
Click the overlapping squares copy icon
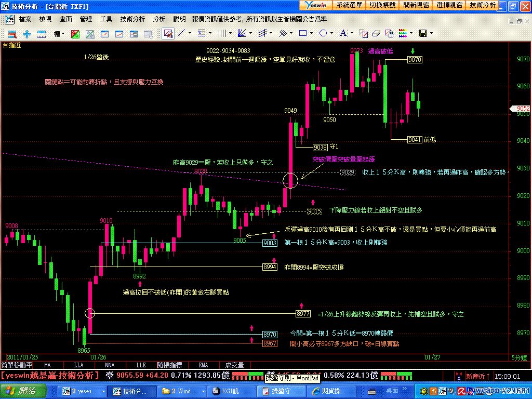pyautogui.click(x=363, y=33)
